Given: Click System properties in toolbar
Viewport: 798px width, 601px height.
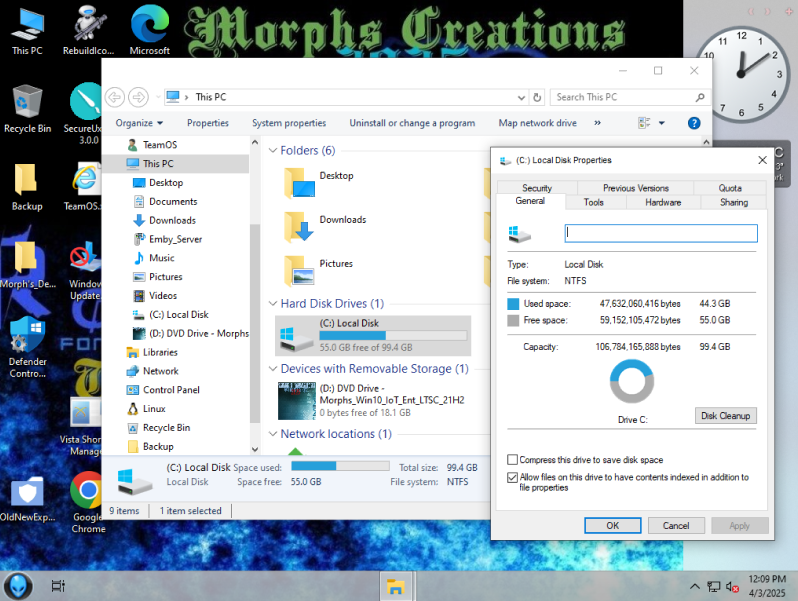Looking at the screenshot, I should [289, 123].
